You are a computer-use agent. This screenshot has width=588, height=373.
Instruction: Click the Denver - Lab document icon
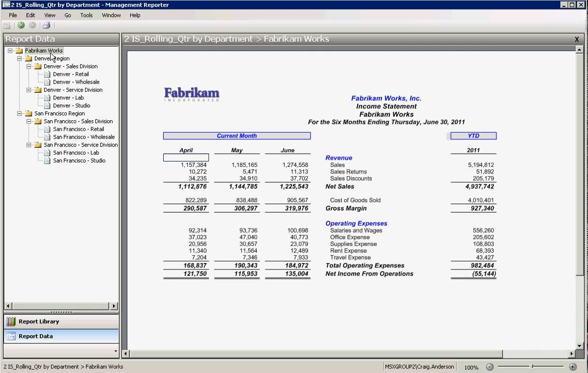click(47, 98)
